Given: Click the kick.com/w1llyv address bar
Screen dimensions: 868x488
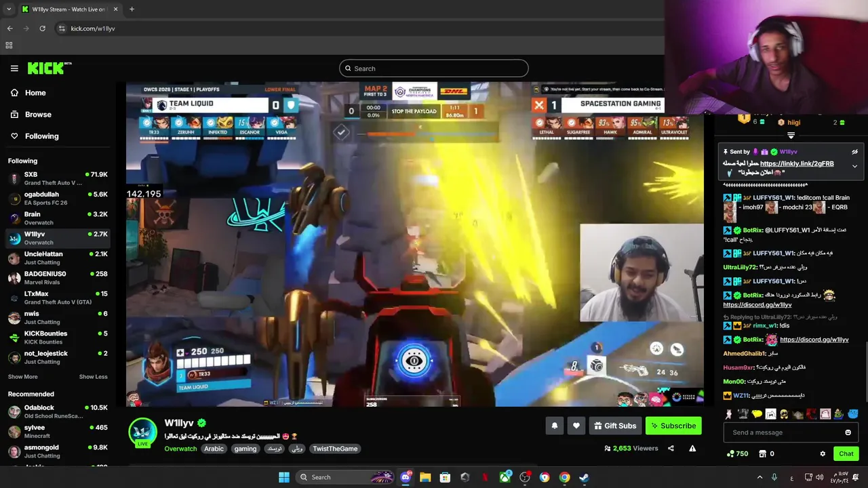Looking at the screenshot, I should point(93,28).
